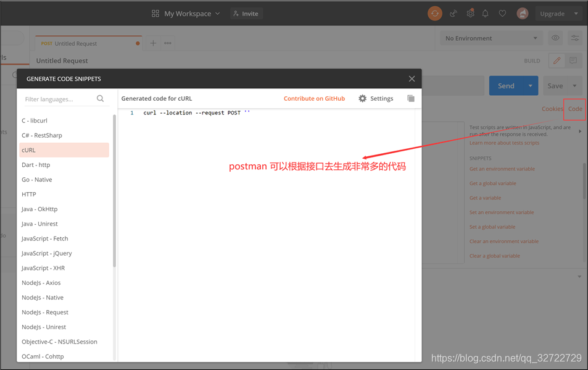588x370 pixels.
Task: Click the sync status icon in header
Action: point(434,14)
